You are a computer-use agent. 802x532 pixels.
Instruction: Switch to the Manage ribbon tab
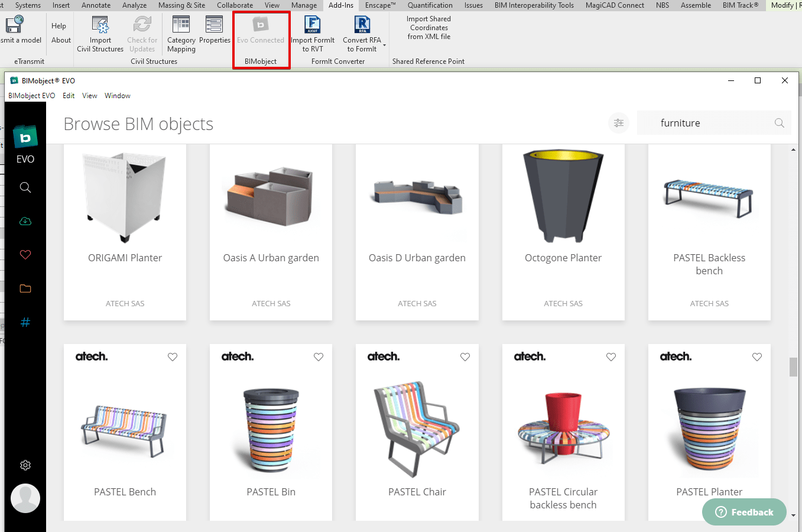(x=304, y=5)
